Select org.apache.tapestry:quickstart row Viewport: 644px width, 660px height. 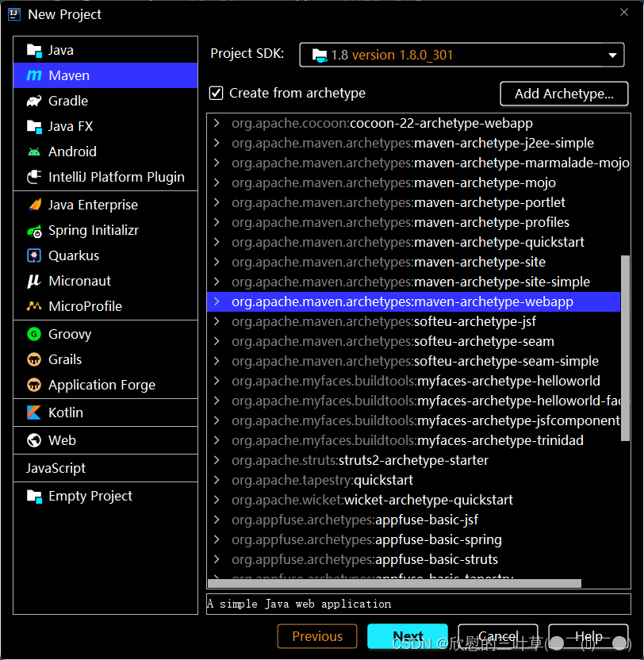[x=414, y=480]
